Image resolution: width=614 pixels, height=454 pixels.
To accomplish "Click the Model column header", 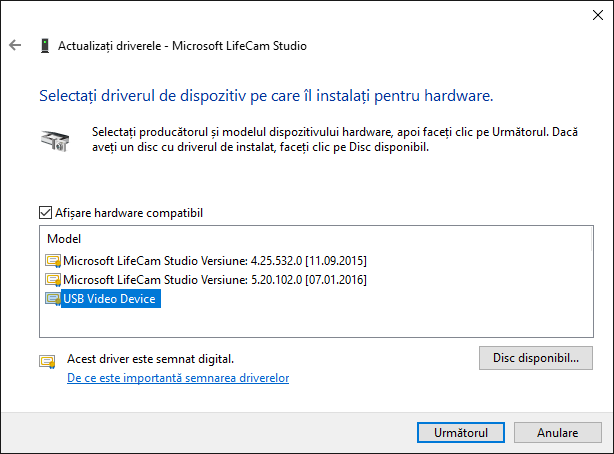I will pyautogui.click(x=64, y=239).
